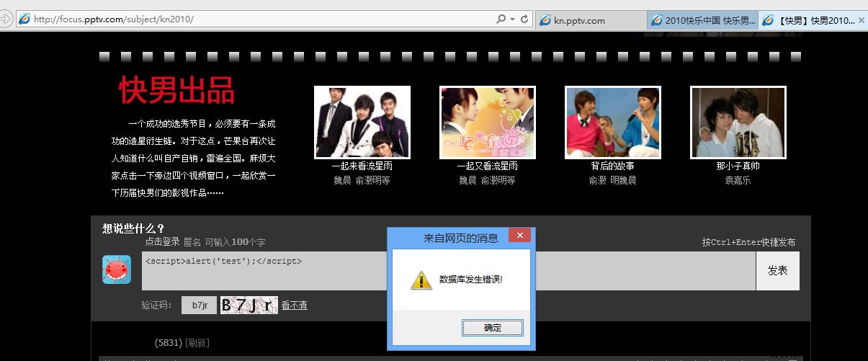The width and height of the screenshot is (868, 361).
Task: Switch to the kn.pptv.com tab
Action: [591, 21]
